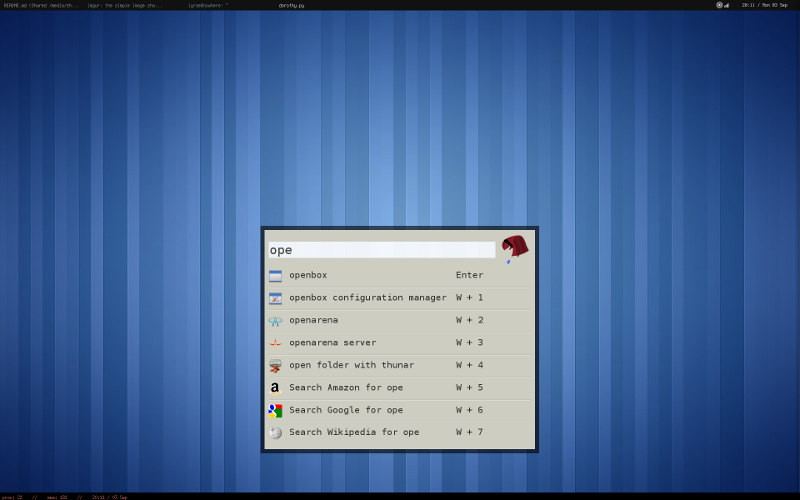Switch to the imgur taskbar window

click(x=124, y=5)
